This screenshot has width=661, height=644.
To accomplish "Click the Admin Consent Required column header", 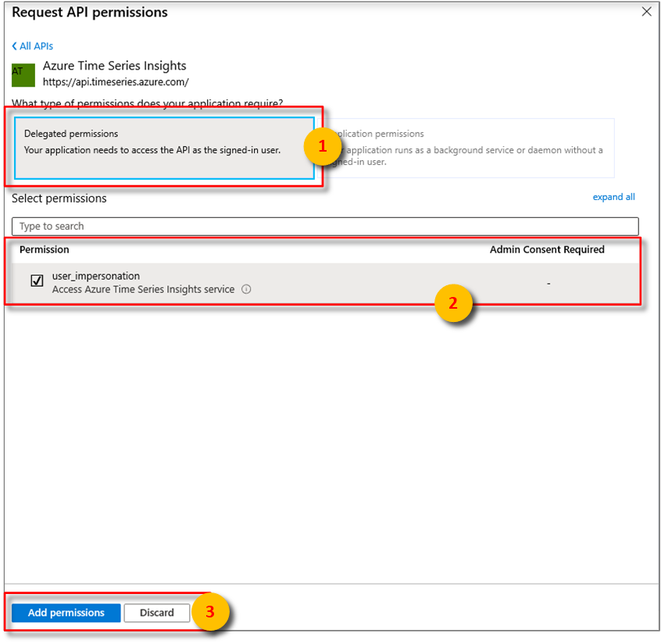I will coord(547,249).
